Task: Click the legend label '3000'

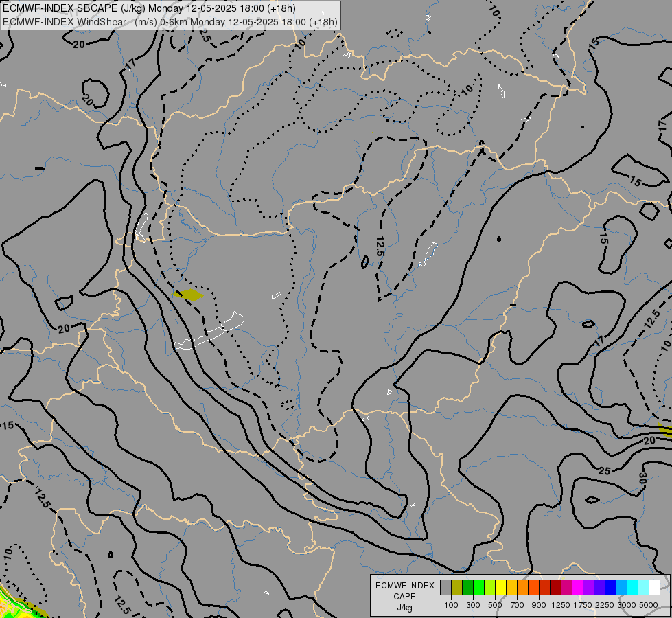Action: 626,605
